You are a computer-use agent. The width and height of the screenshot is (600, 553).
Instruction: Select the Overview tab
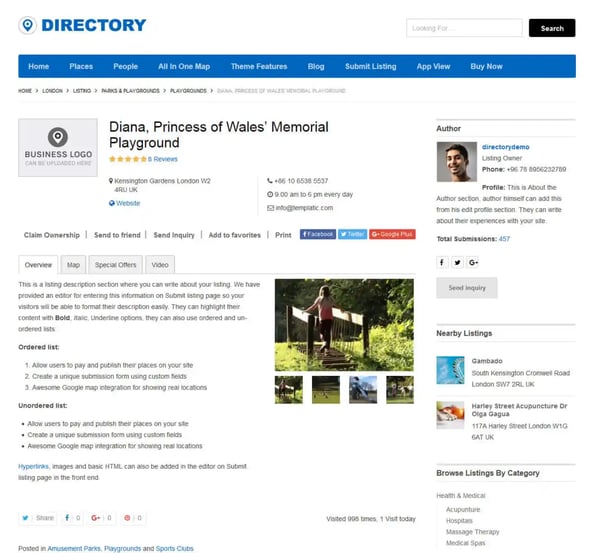coord(38,265)
